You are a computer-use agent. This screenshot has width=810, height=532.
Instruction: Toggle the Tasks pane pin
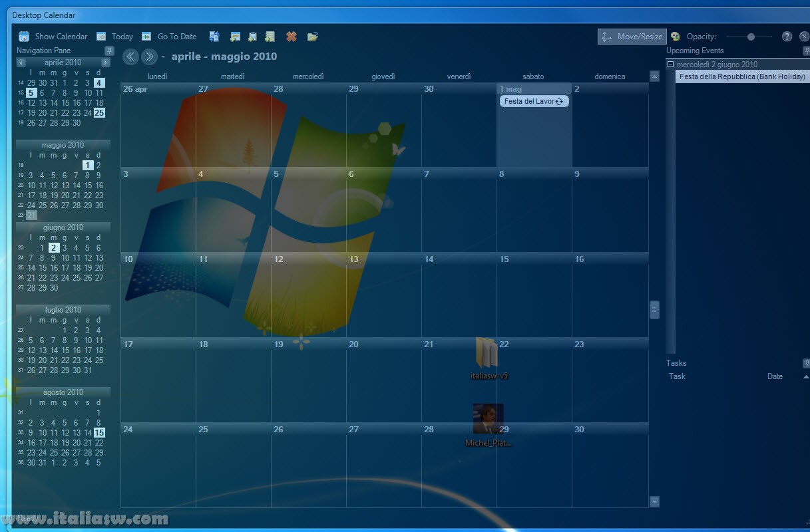807,363
